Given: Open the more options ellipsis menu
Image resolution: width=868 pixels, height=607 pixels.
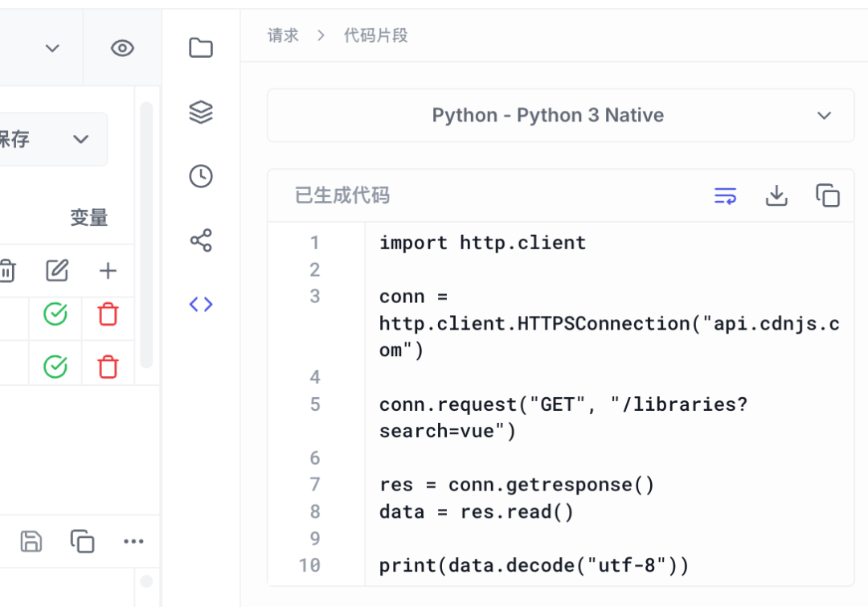Looking at the screenshot, I should (x=133, y=541).
